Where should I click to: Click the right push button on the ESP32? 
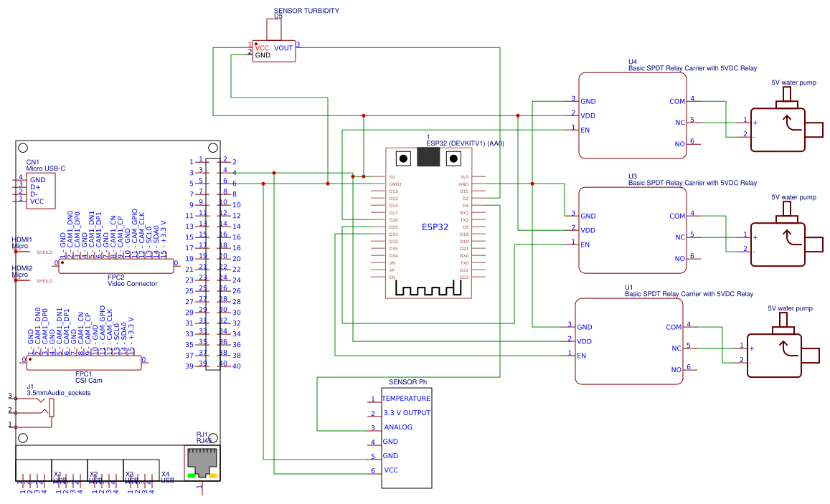coord(453,158)
